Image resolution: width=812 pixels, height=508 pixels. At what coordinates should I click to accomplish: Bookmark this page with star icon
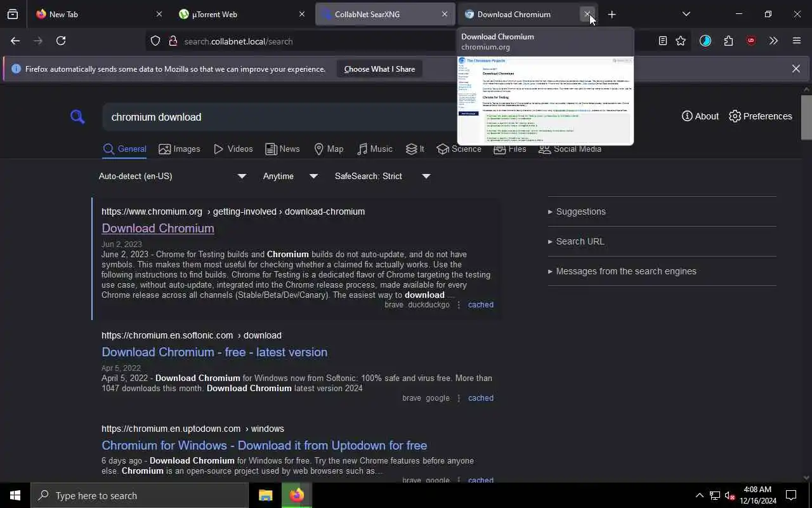pyautogui.click(x=681, y=41)
